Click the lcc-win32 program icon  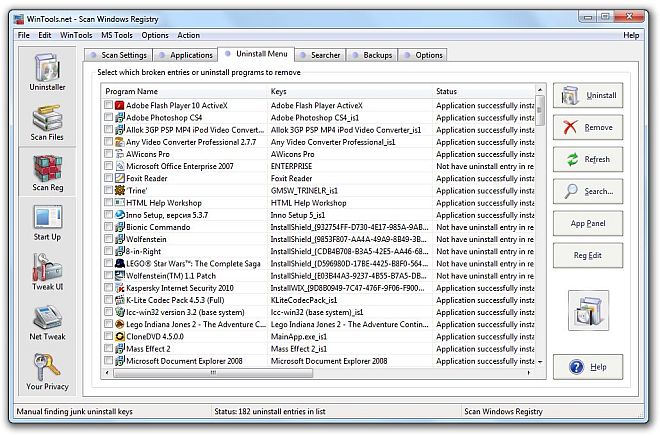click(120, 312)
